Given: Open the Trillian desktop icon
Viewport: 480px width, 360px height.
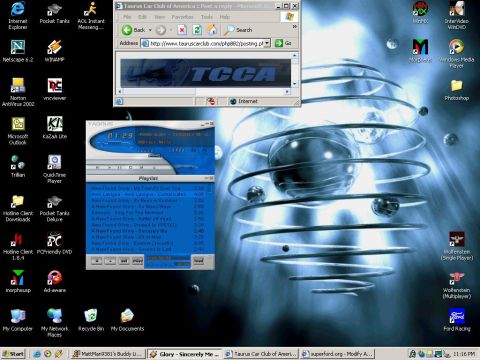Looking at the screenshot, I should 18,166.
